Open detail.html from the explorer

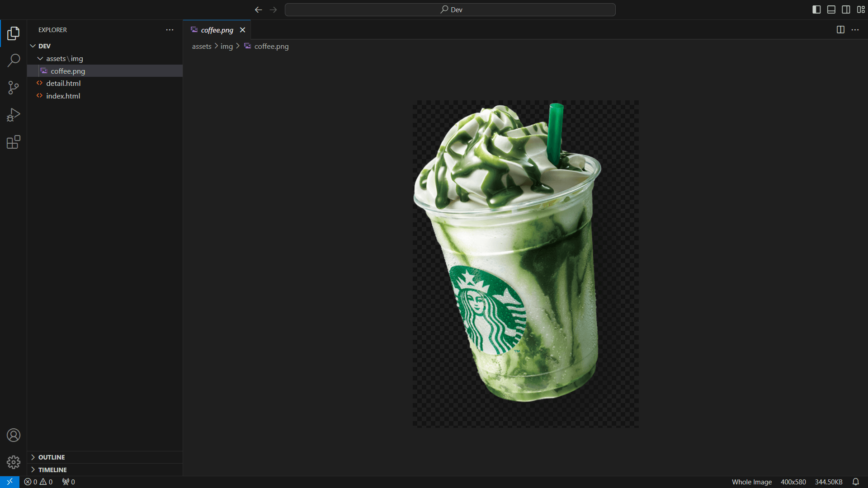pos(105,83)
